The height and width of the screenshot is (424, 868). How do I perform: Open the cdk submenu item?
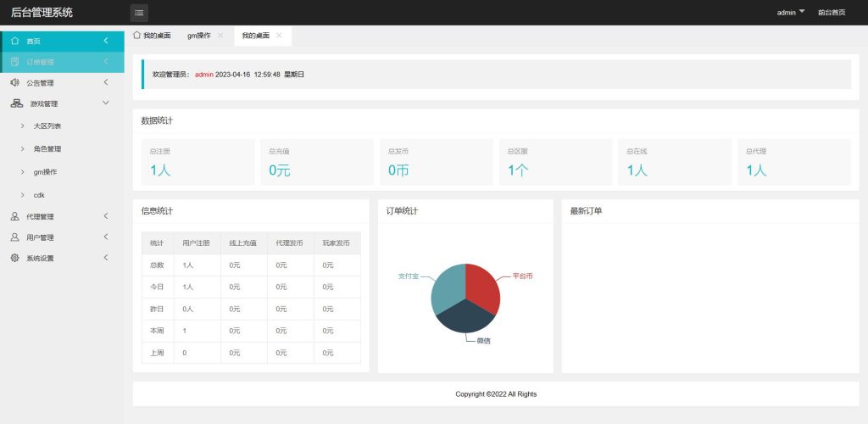click(x=39, y=194)
